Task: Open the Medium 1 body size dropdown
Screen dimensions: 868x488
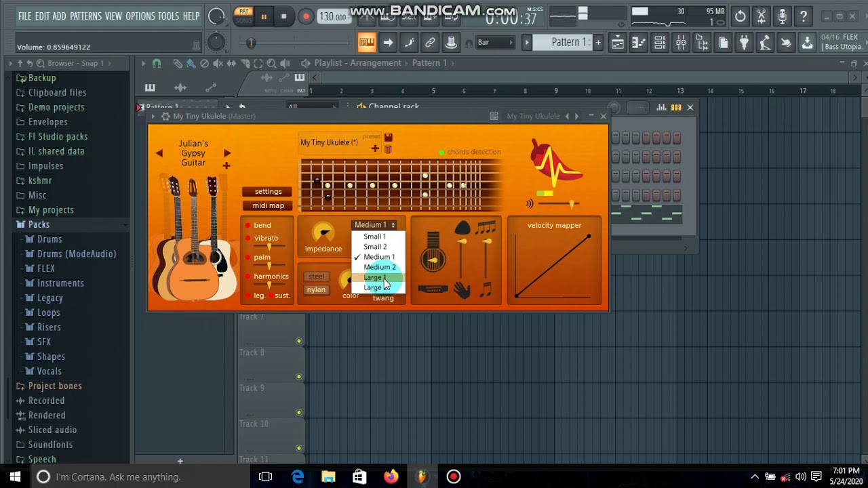Action: (x=374, y=225)
